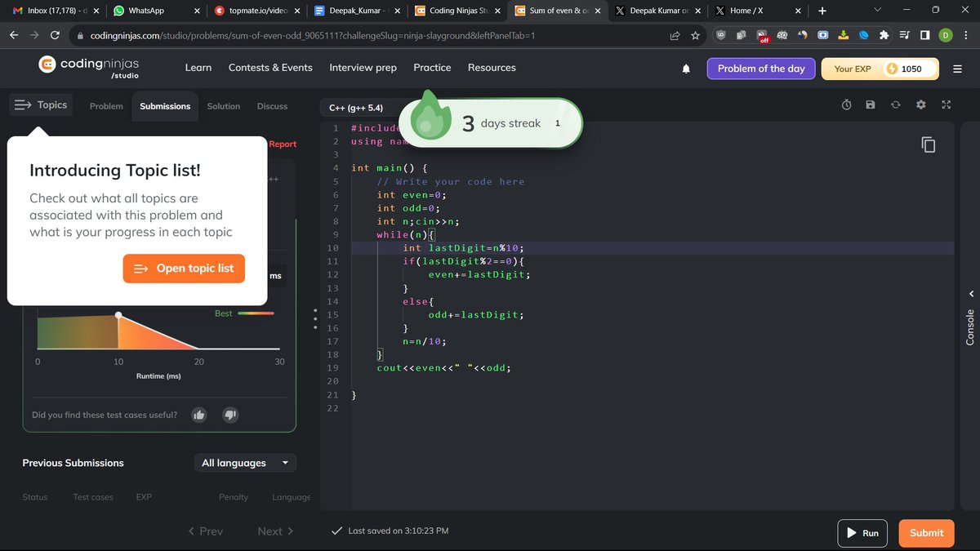Click the uBlock shield extension icon
980x551 pixels.
(721, 36)
